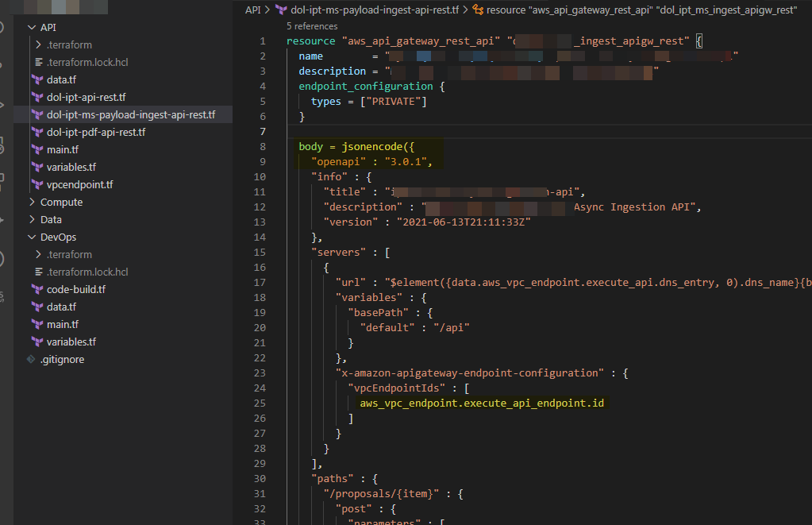This screenshot has height=525, width=812.
Task: Click the Terraform icon beside dol-ipt-pdf-api-rest.tf
Action: click(37, 132)
